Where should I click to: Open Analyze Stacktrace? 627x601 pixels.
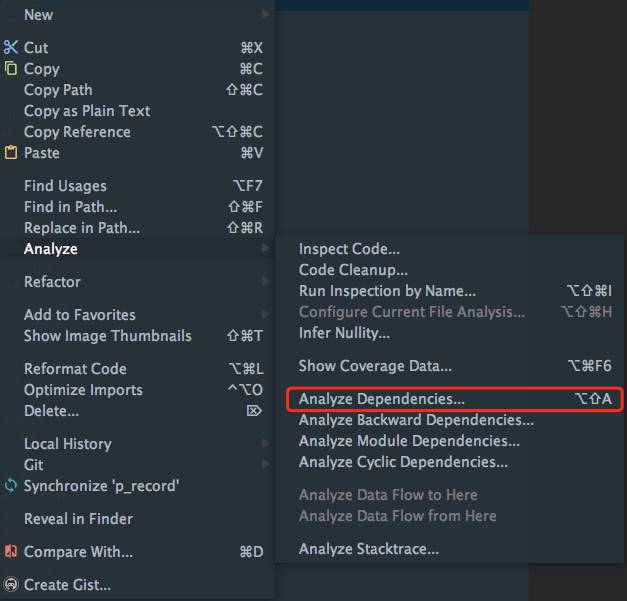click(368, 549)
